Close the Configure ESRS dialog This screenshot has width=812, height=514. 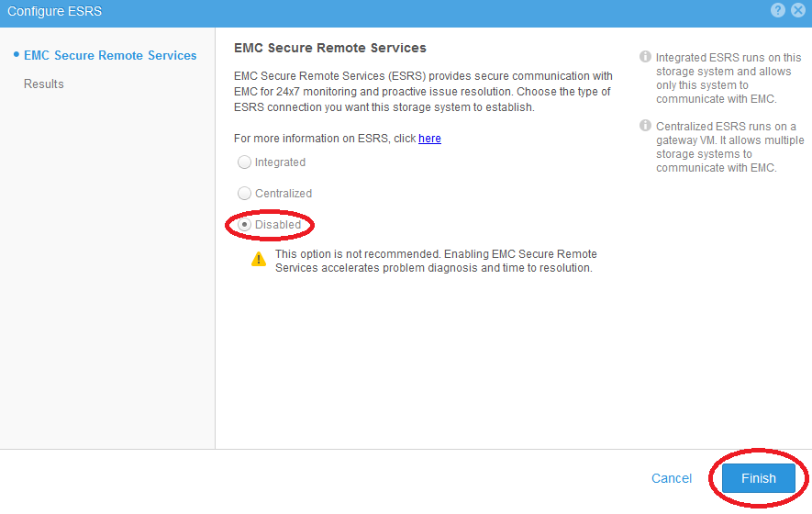coord(797,11)
